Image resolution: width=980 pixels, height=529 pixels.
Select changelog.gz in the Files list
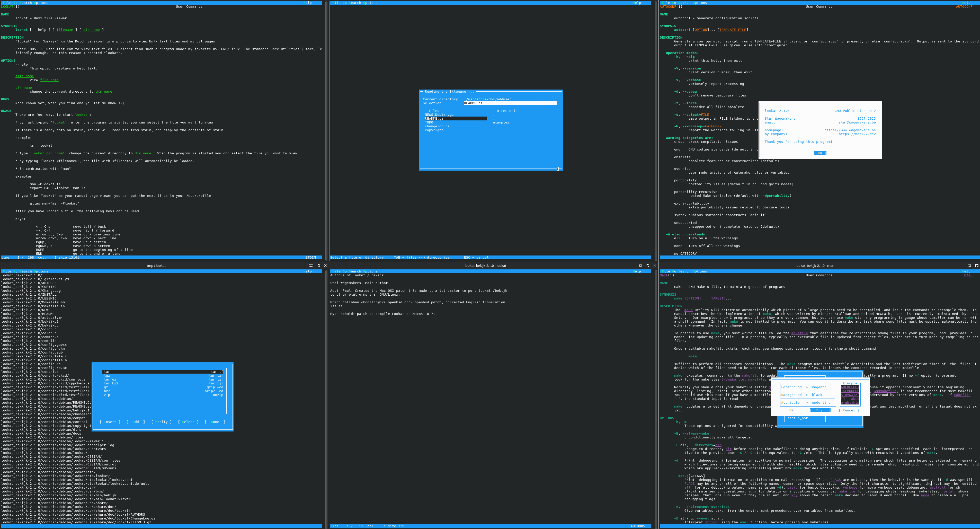coord(437,126)
